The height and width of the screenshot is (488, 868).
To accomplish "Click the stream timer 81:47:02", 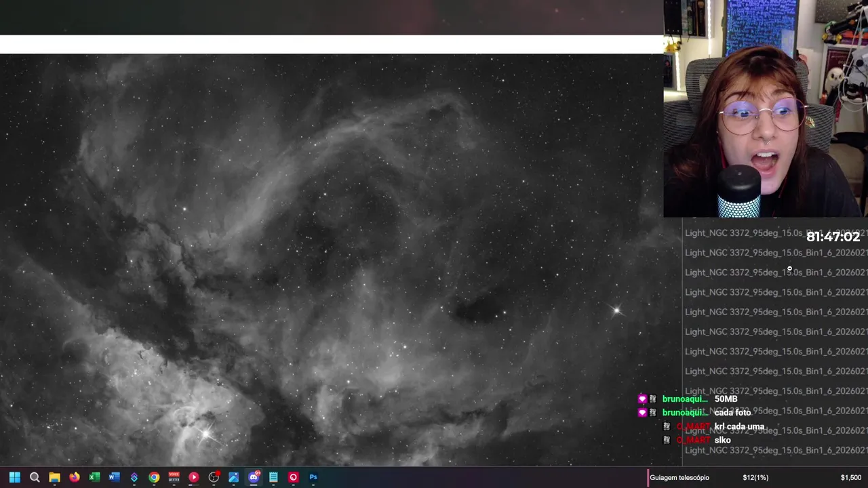I will pos(833,237).
